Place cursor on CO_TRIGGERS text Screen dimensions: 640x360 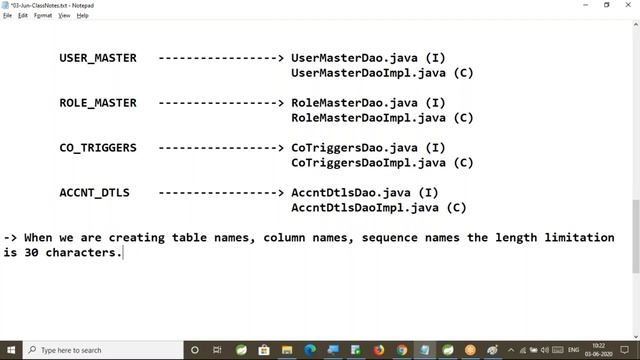(98, 148)
